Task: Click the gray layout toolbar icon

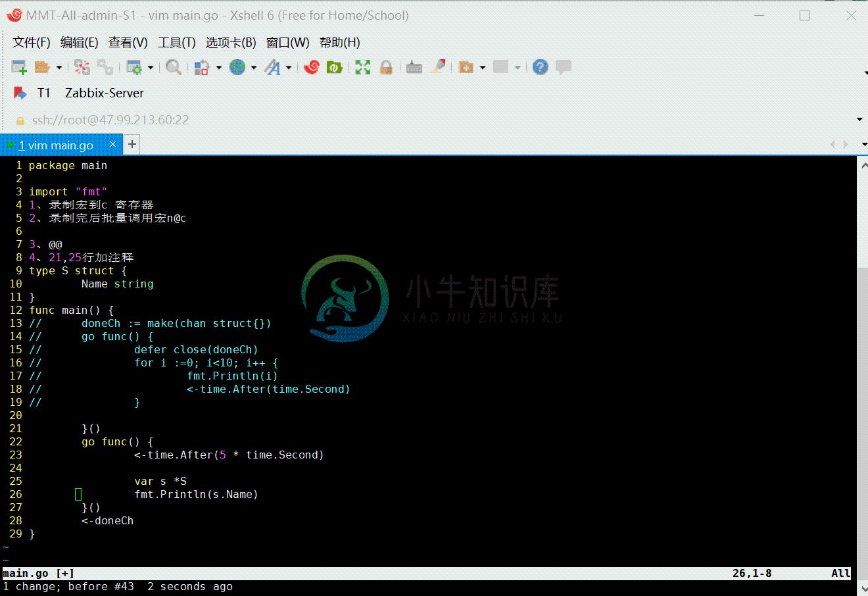Action: [x=501, y=67]
